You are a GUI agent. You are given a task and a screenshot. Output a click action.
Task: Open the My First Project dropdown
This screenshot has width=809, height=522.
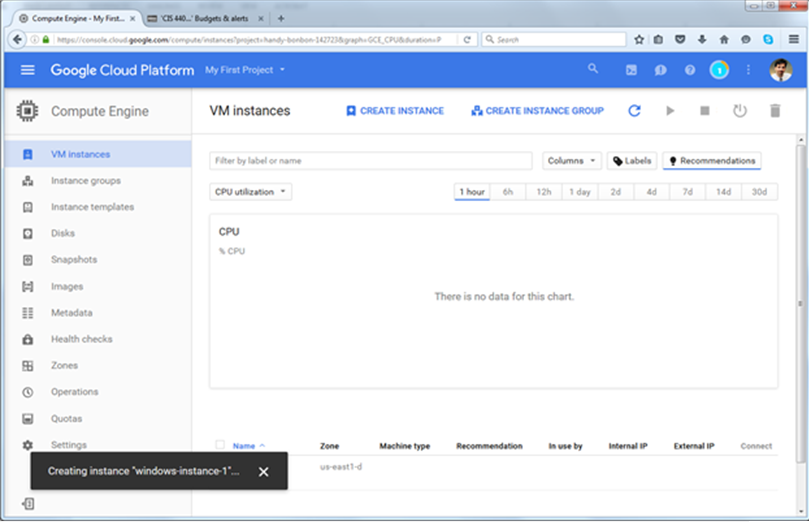(245, 70)
